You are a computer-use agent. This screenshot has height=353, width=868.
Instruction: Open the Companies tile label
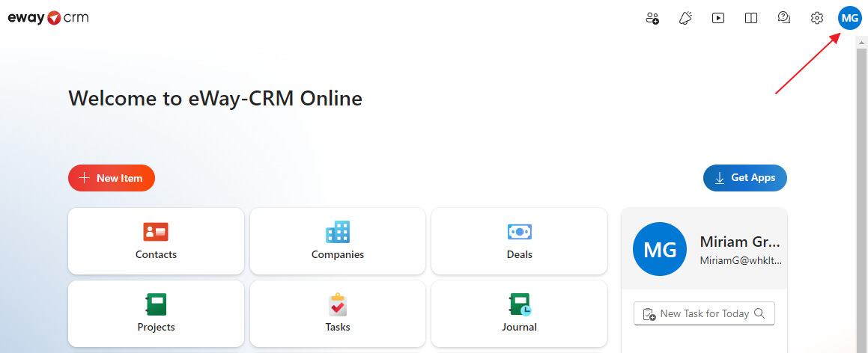[338, 255]
